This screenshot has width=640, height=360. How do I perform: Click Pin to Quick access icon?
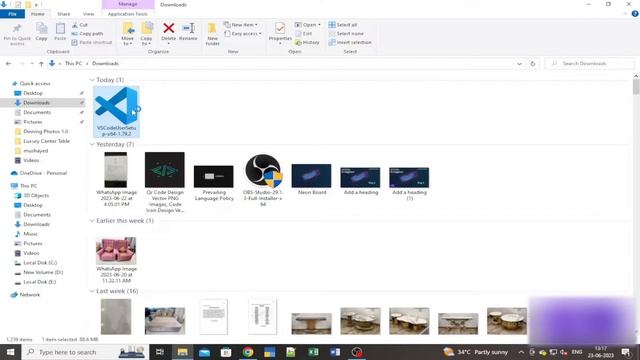tap(17, 34)
